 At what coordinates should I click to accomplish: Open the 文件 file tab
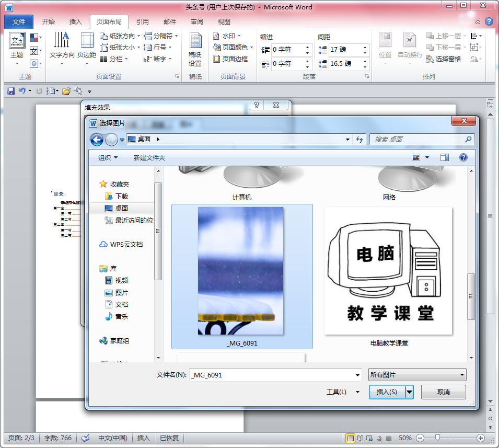click(x=19, y=22)
